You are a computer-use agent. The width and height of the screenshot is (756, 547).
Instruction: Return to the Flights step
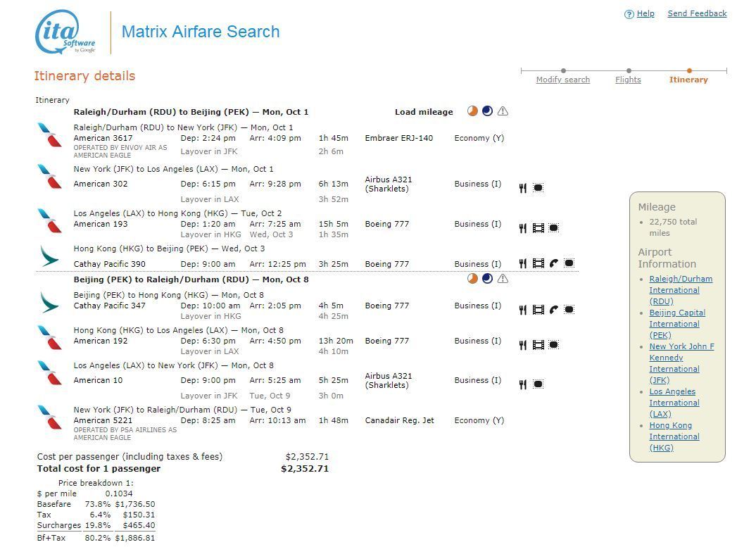628,80
